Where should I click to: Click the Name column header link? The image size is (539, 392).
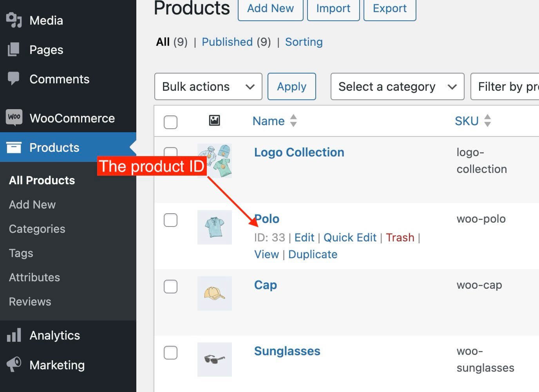tap(269, 121)
